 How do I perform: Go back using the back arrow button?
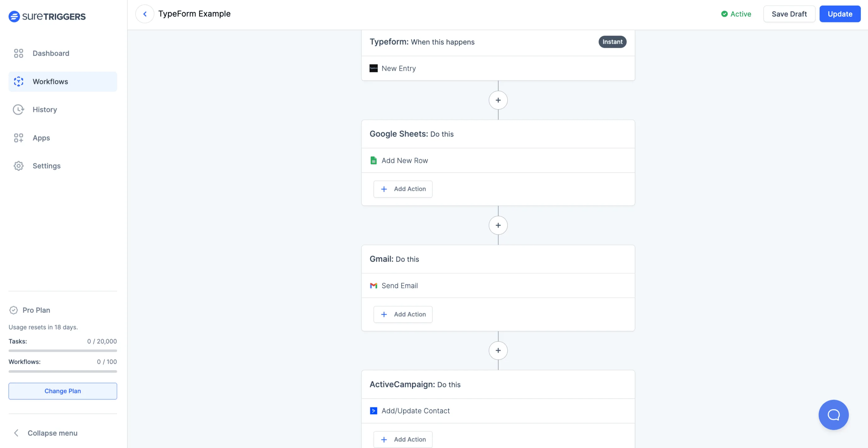click(145, 14)
